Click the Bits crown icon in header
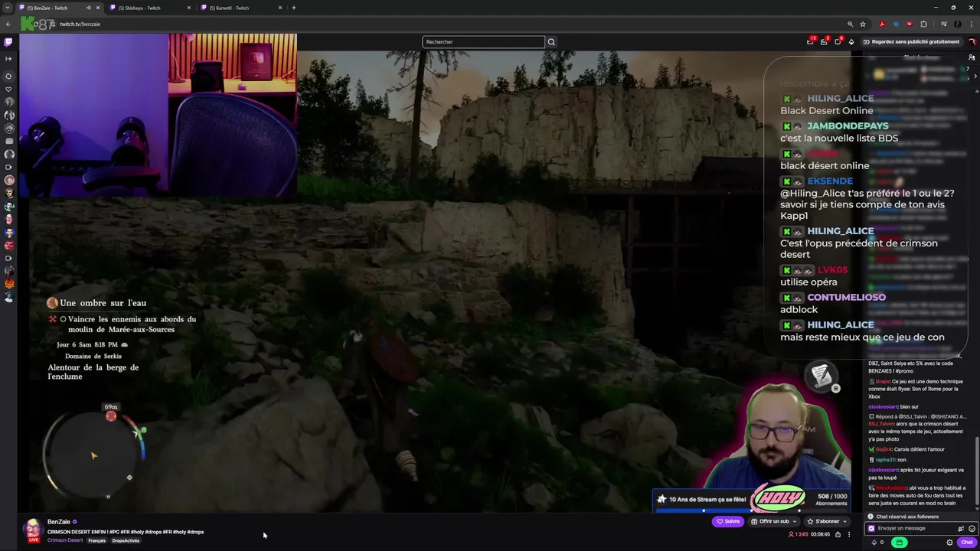The image size is (980, 551). 851,42
